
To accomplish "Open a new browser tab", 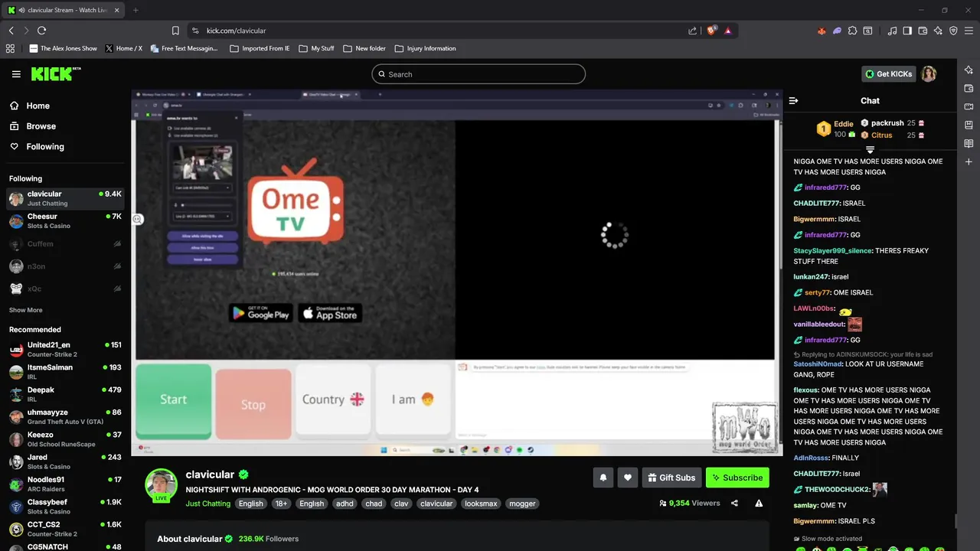I will click(136, 10).
